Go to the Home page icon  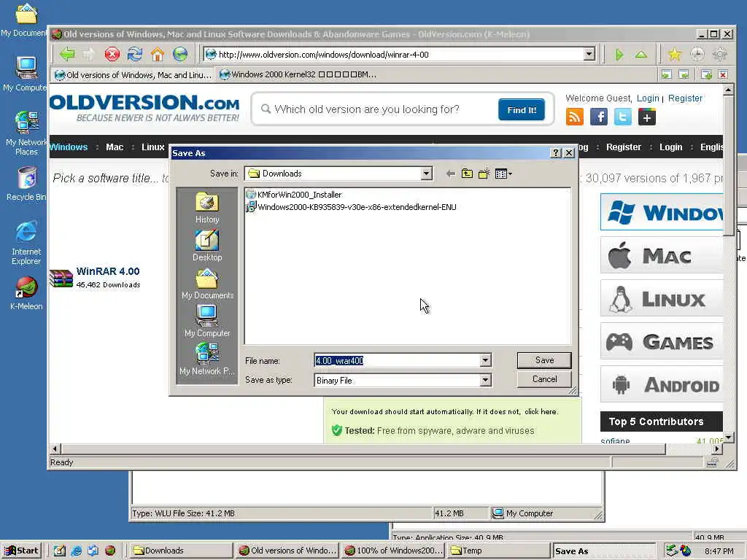(158, 54)
